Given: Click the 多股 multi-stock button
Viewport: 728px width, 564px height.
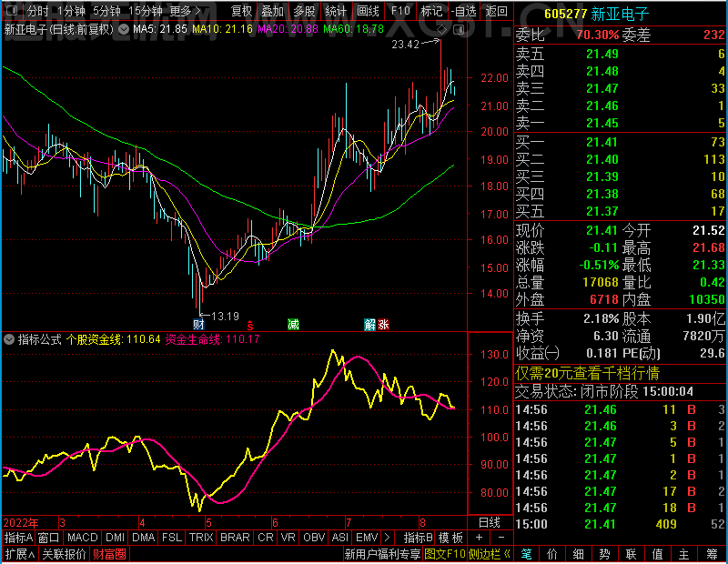Looking at the screenshot, I should coord(304,11).
